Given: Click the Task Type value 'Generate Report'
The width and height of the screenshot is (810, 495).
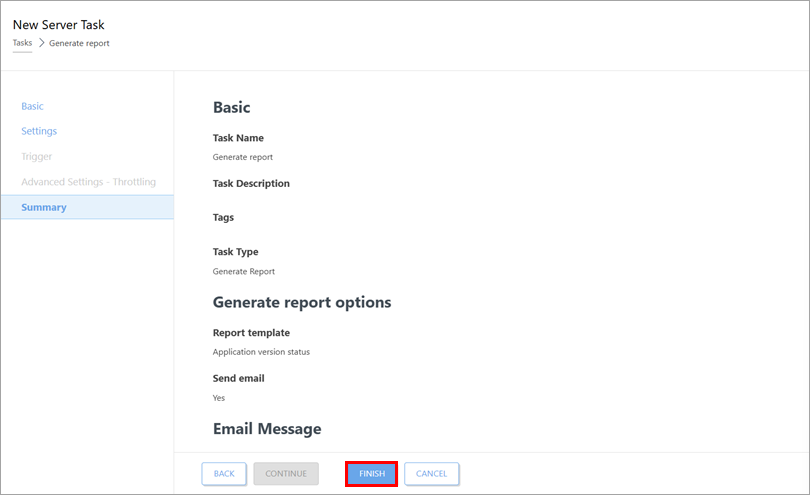Looking at the screenshot, I should (243, 271).
